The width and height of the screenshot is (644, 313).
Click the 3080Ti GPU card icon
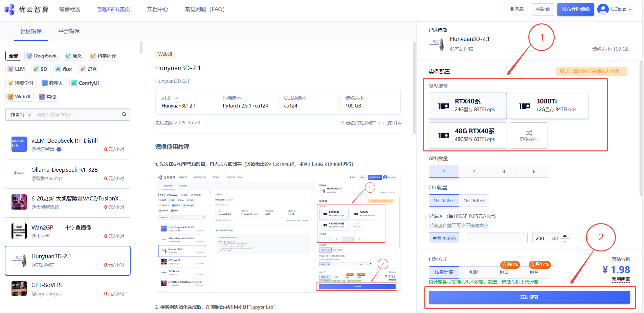pos(525,106)
